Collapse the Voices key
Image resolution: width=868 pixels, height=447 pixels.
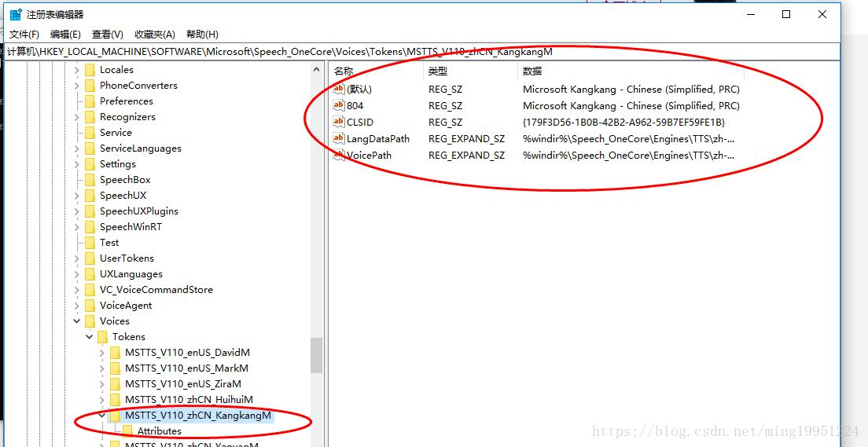(x=77, y=321)
